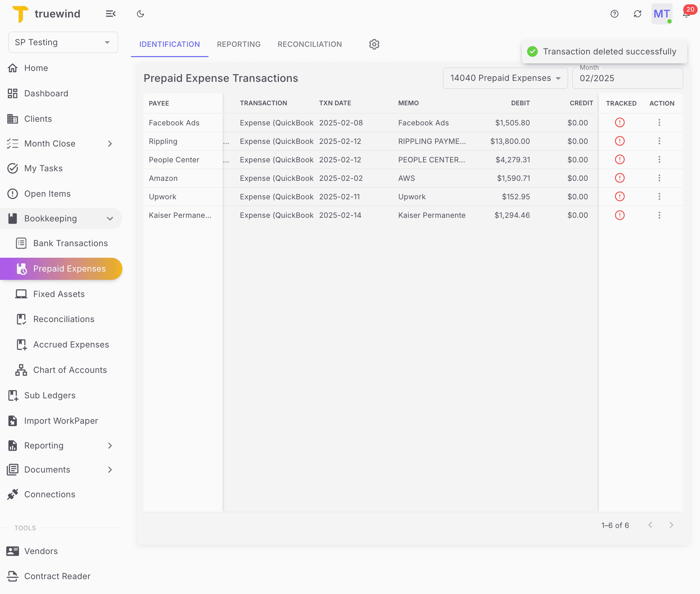700x594 pixels.
Task: Open the Reconciliation tab
Action: pyautogui.click(x=309, y=44)
